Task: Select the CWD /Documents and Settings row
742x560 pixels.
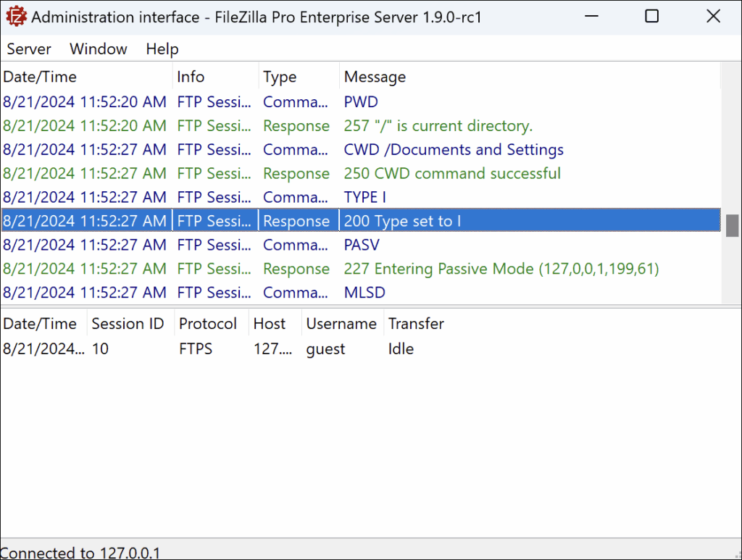Action: tap(454, 150)
